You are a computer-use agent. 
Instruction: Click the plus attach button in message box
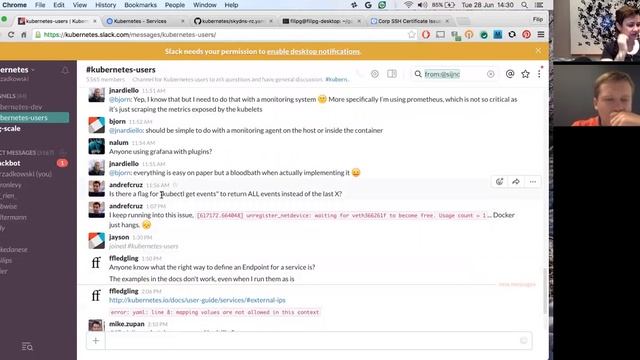96,340
